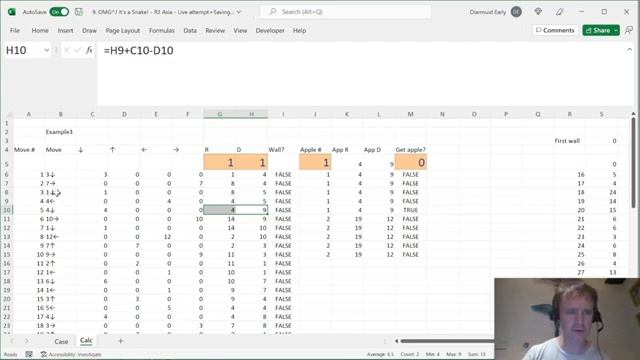
Task: Collapse the formula bar chevron
Action: 629,49
